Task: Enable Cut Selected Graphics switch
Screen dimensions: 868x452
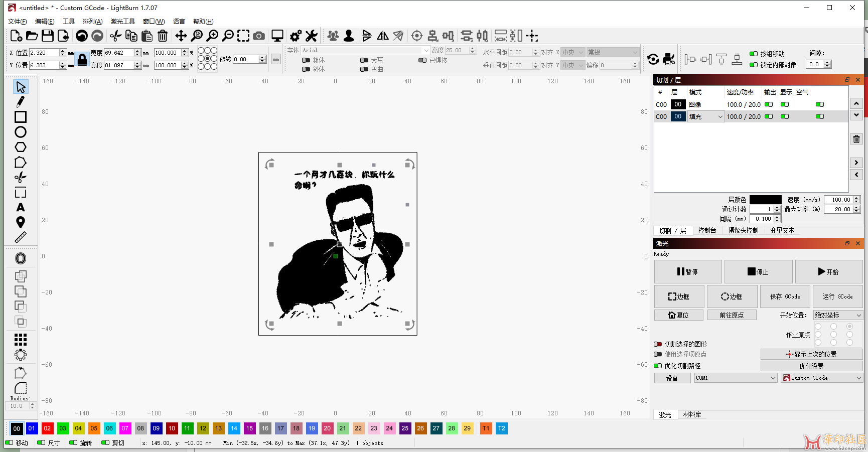Action: click(x=658, y=344)
